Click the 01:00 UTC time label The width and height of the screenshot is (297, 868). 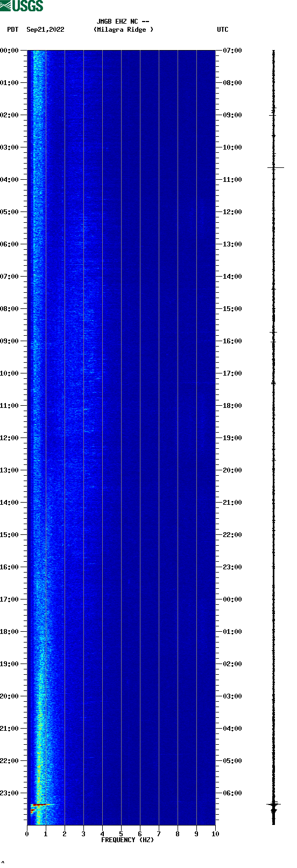pyautogui.click(x=232, y=632)
